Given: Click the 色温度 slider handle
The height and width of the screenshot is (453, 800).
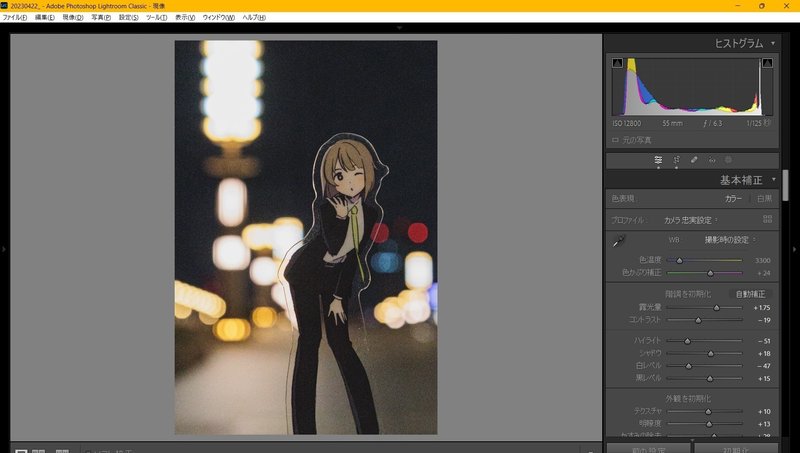Looking at the screenshot, I should click(680, 261).
